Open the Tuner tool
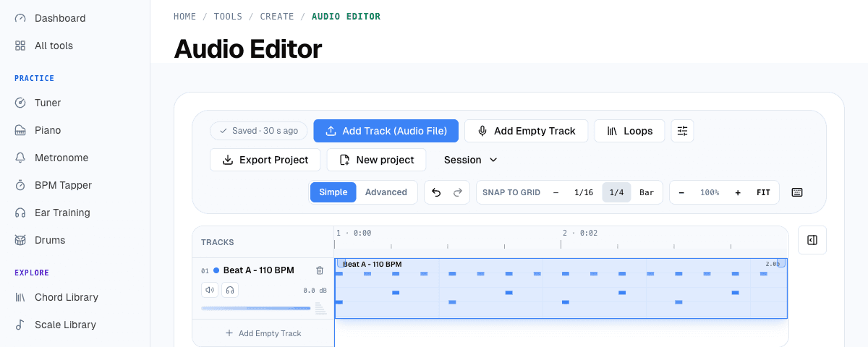Image resolution: width=868 pixels, height=347 pixels. pyautogui.click(x=48, y=103)
